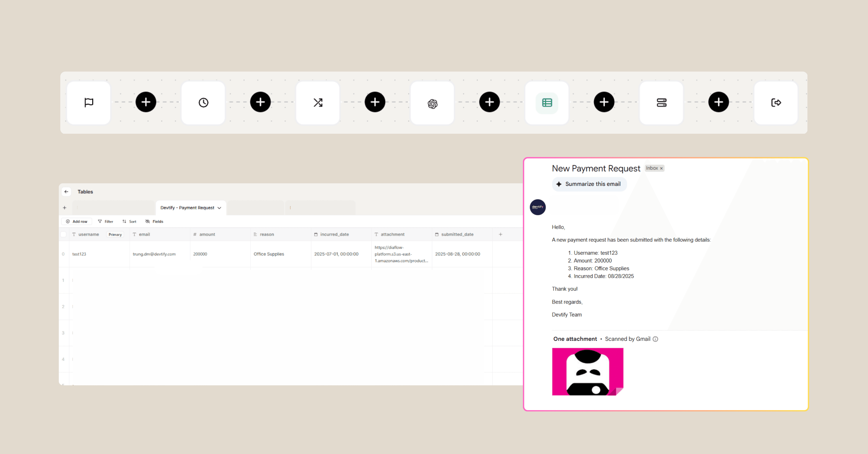Click the flag start node icon
This screenshot has width=868, height=454.
tap(89, 102)
